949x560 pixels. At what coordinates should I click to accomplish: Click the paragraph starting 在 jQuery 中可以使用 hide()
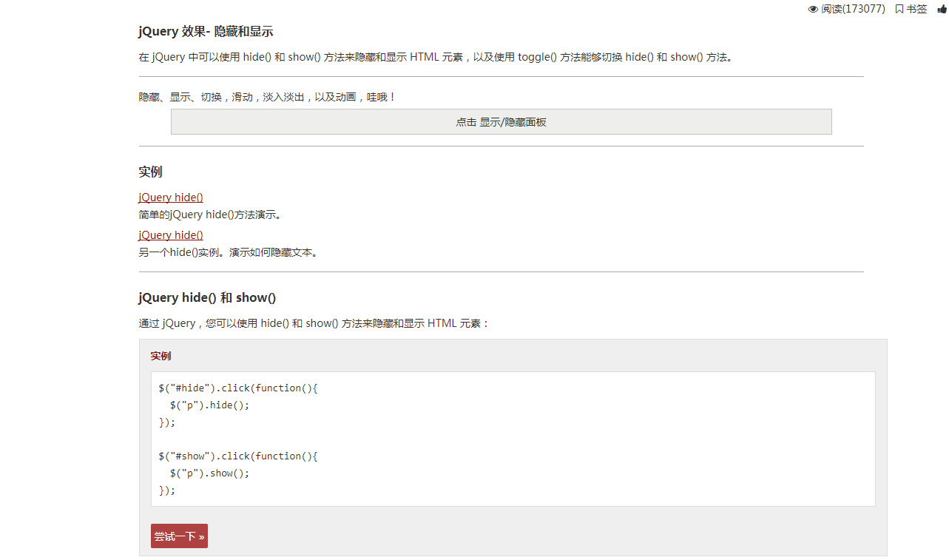(437, 57)
